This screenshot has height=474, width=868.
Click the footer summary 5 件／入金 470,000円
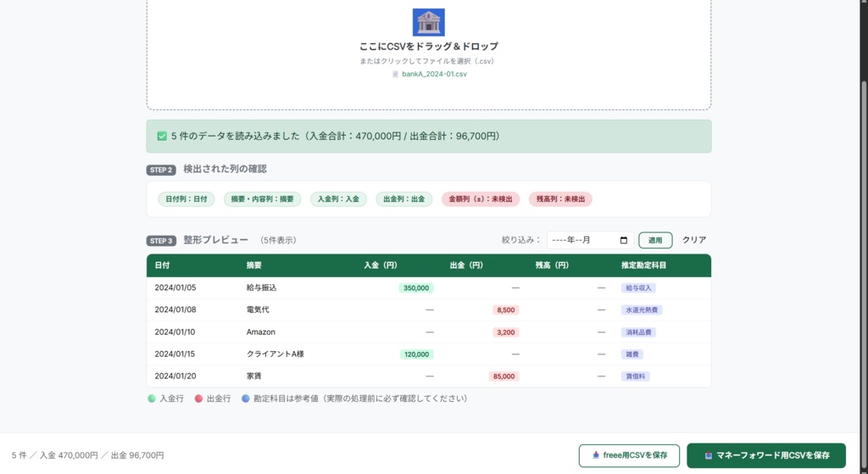click(x=87, y=455)
